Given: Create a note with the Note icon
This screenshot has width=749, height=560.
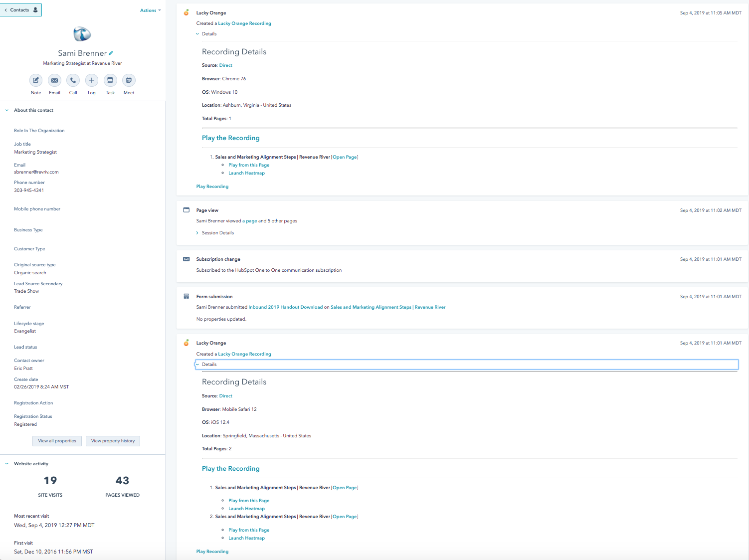Looking at the screenshot, I should 35,80.
